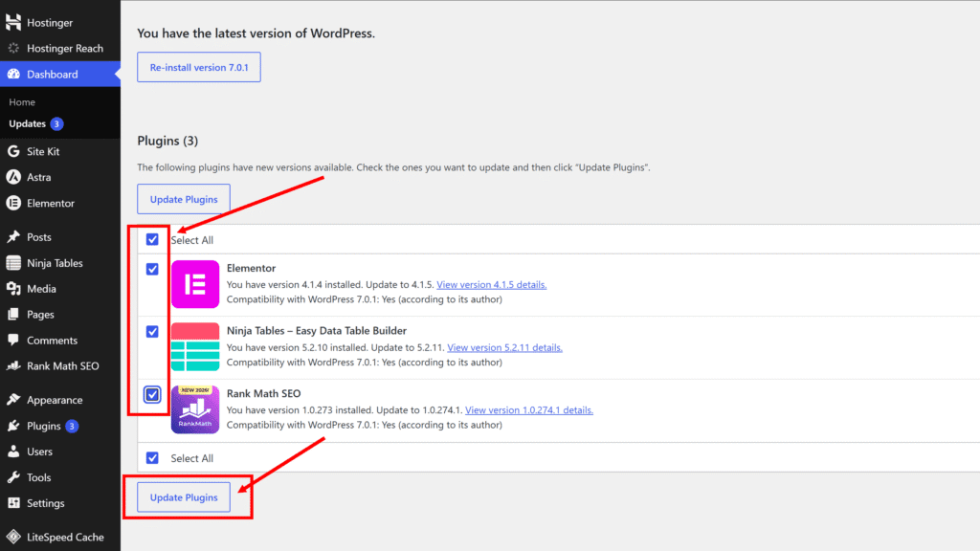Open View version 4.1.5 details link
This screenshot has width=980, height=551.
click(x=491, y=284)
